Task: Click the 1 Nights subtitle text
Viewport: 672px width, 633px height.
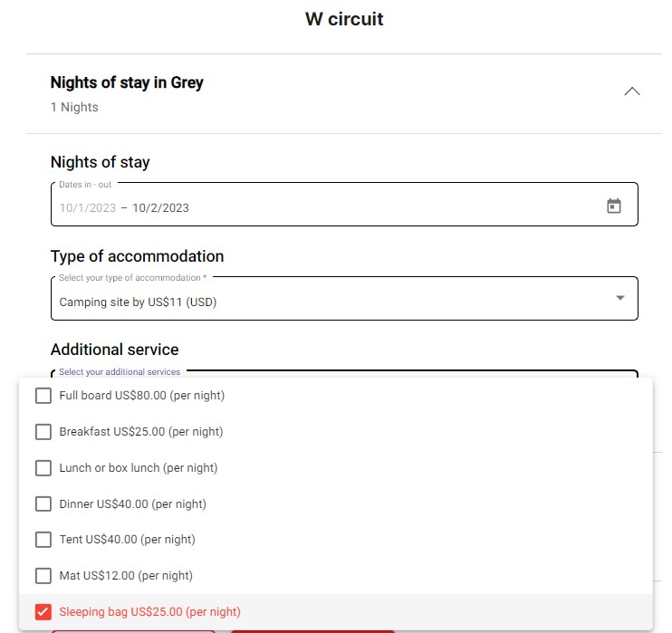Action: point(74,108)
